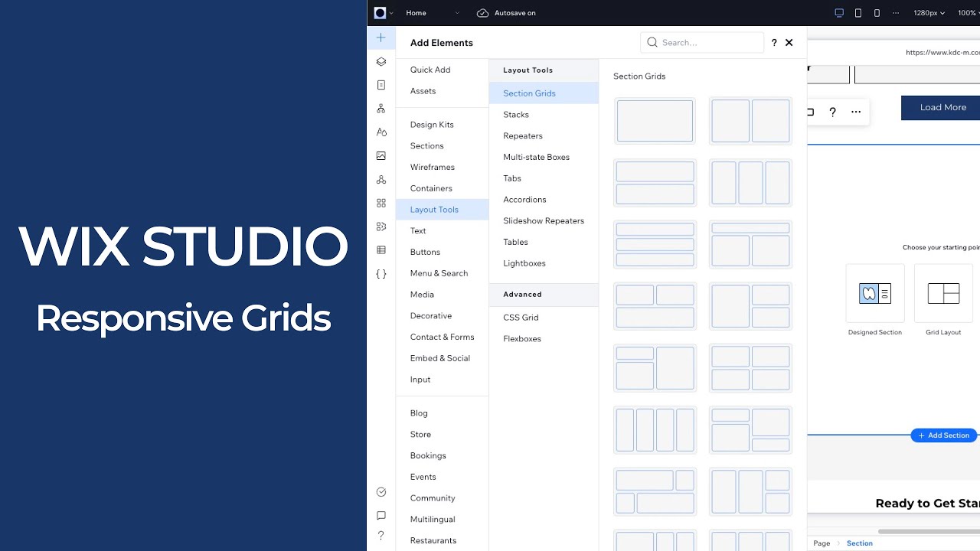Image resolution: width=980 pixels, height=551 pixels.
Task: Open the App Market grid icon
Action: point(381,203)
